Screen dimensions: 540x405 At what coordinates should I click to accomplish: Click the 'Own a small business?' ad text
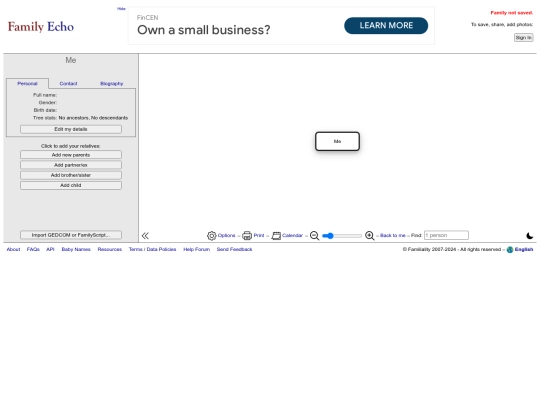pyautogui.click(x=204, y=30)
